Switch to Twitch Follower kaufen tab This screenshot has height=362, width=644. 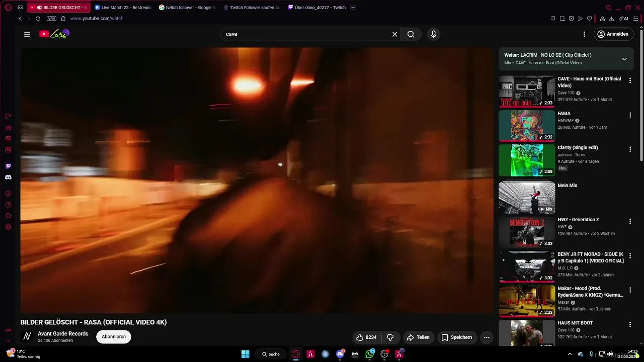click(252, 8)
